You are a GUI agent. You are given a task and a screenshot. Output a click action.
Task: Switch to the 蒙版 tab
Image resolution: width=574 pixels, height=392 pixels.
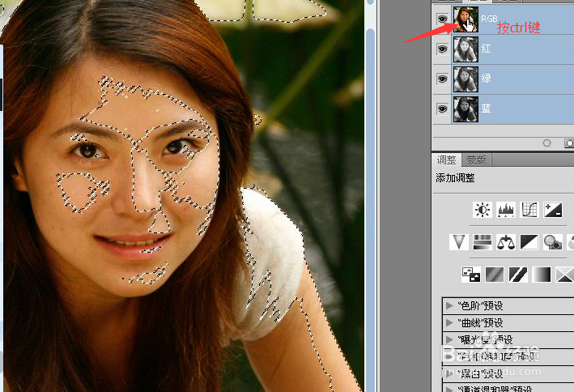point(476,160)
